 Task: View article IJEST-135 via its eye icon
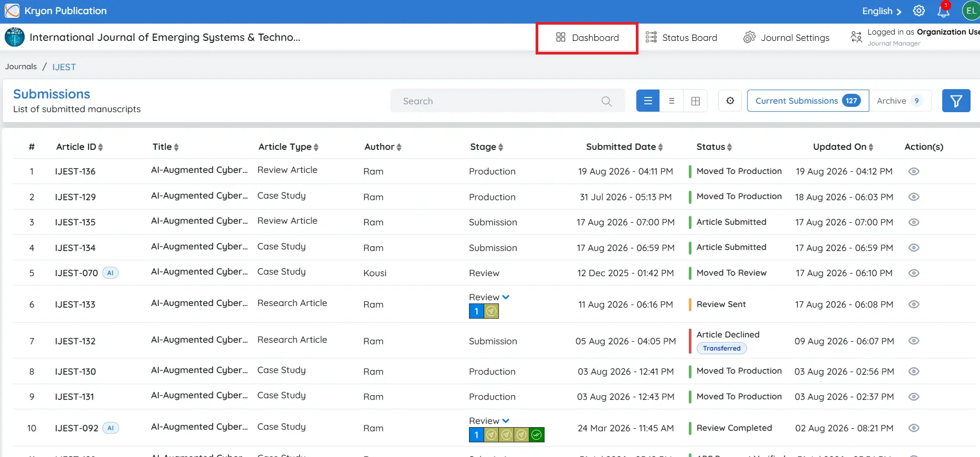point(914,222)
